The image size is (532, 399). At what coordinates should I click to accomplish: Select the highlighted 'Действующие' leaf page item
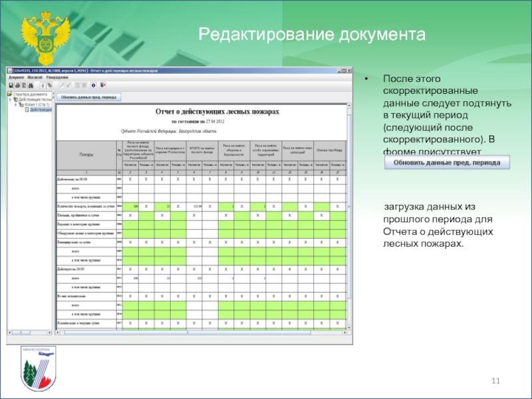pos(40,110)
